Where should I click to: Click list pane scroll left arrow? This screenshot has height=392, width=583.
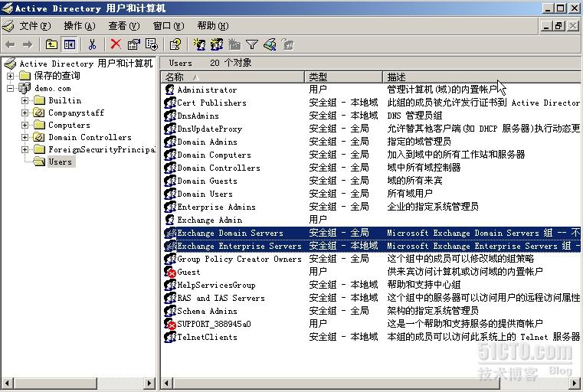click(166, 383)
